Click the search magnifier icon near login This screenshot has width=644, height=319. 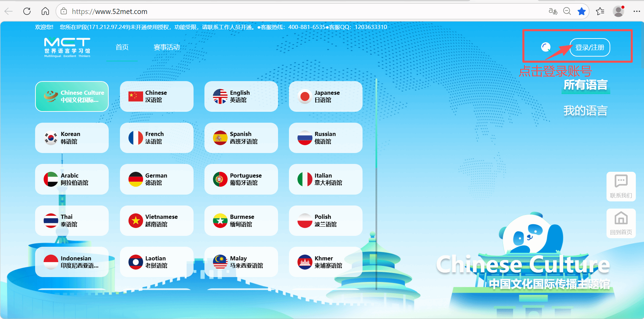tap(546, 47)
